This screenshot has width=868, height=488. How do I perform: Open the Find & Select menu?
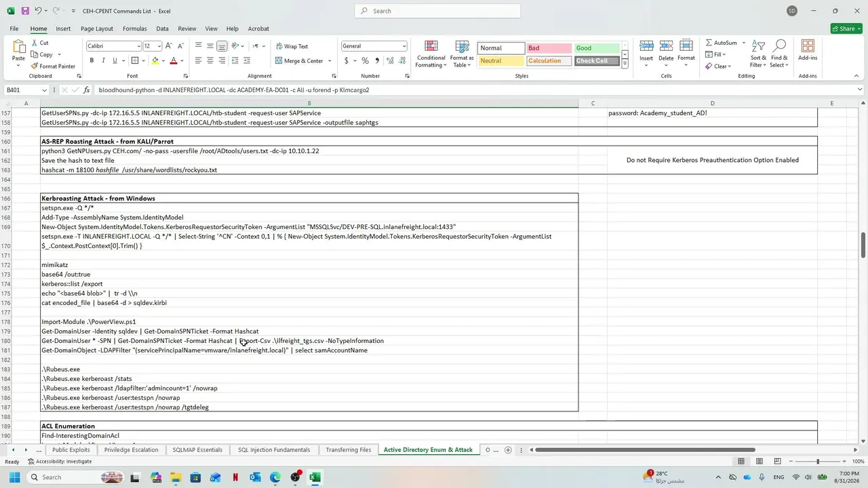pos(779,54)
